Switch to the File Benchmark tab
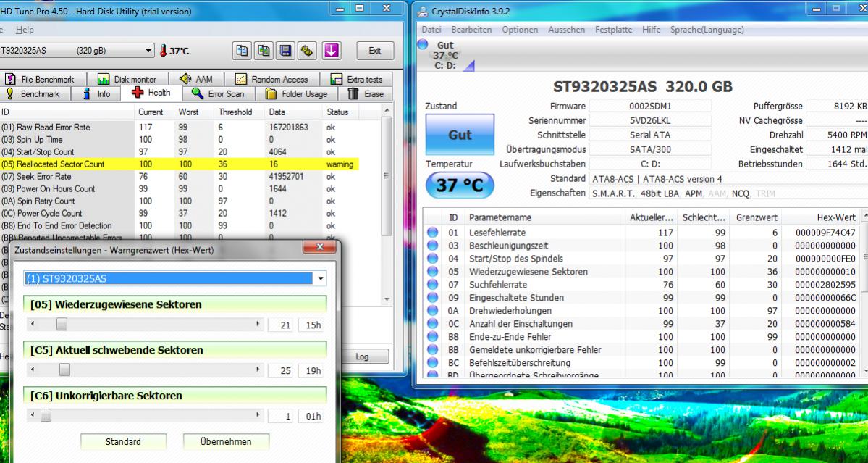Screen dimensions: 868x463 click(x=43, y=79)
